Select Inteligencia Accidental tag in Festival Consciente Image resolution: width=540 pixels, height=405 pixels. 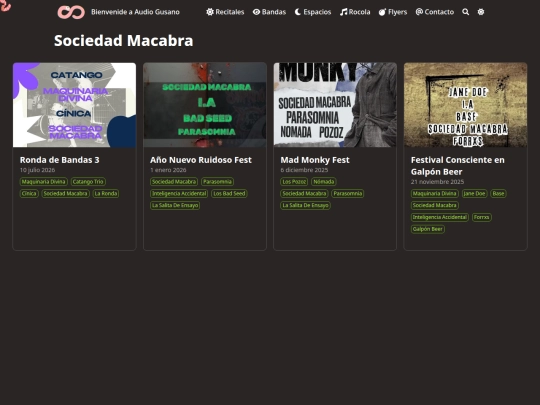[x=440, y=217]
